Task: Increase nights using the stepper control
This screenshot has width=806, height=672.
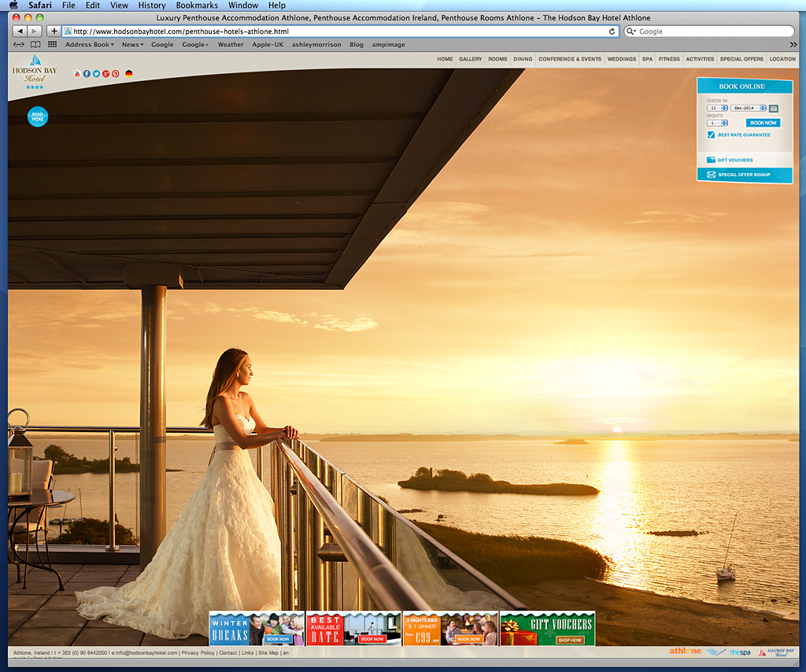Action: [x=725, y=123]
